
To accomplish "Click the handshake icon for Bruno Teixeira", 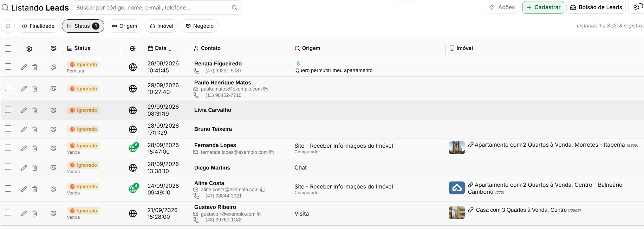I will [x=53, y=129].
